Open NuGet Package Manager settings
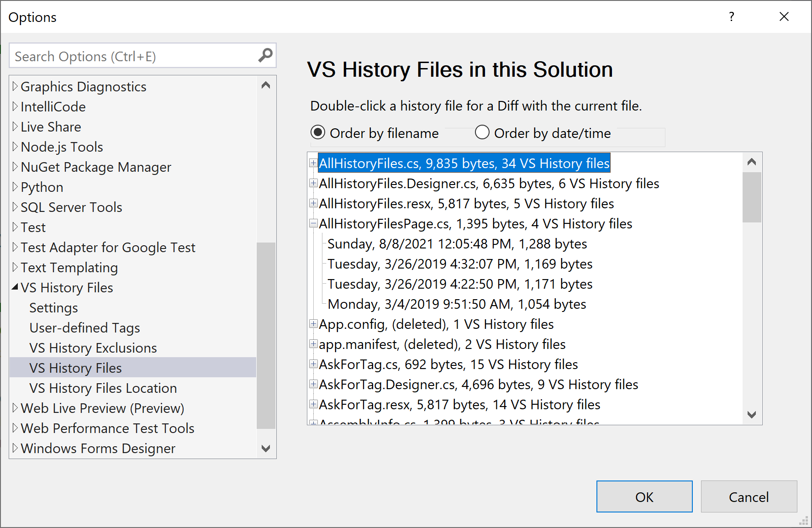 (95, 167)
